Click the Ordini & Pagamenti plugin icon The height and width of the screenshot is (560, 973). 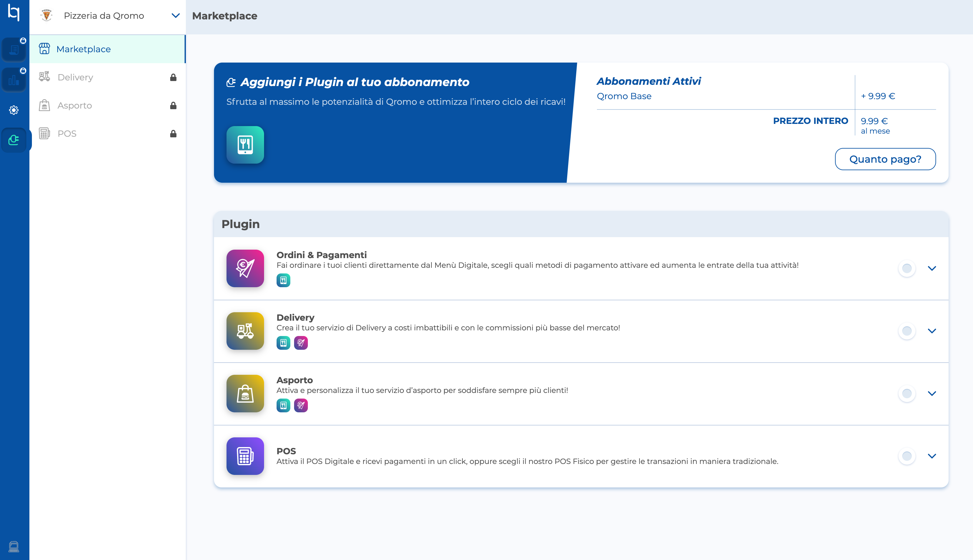pos(245,268)
